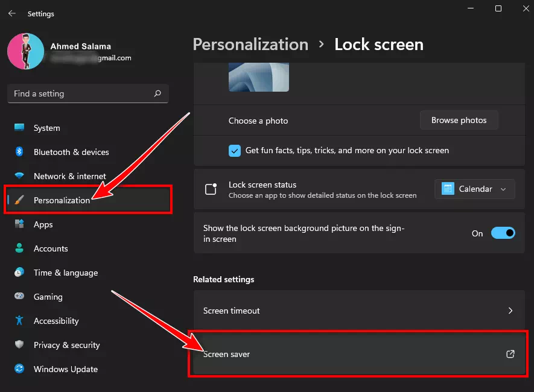Open the Apps settings page
This screenshot has height=392, width=534.
[88, 224]
